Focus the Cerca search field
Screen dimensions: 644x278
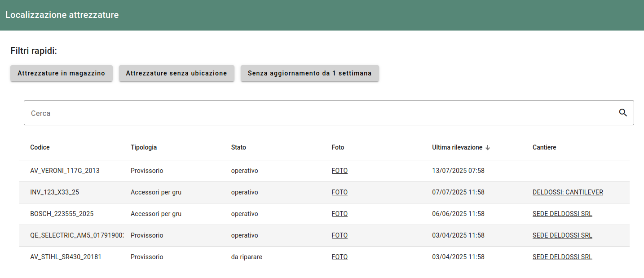coord(314,113)
